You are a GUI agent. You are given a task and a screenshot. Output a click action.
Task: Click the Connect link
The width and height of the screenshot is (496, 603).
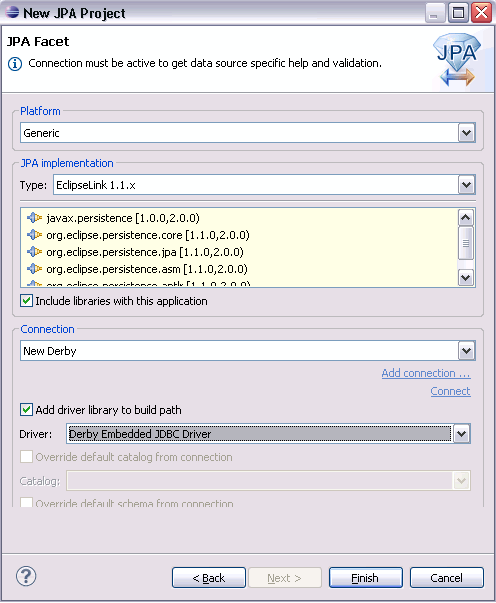coord(450,391)
